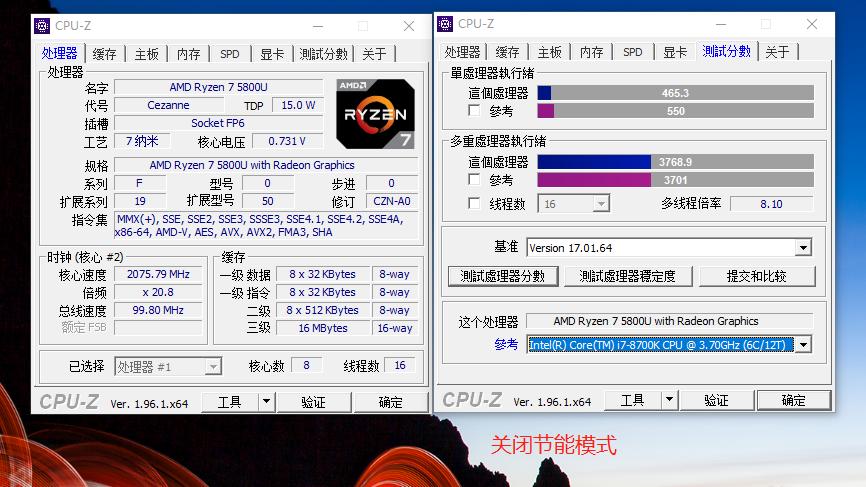Open the 工具 dropdown arrow in left window
866x487 pixels.
pos(267,401)
